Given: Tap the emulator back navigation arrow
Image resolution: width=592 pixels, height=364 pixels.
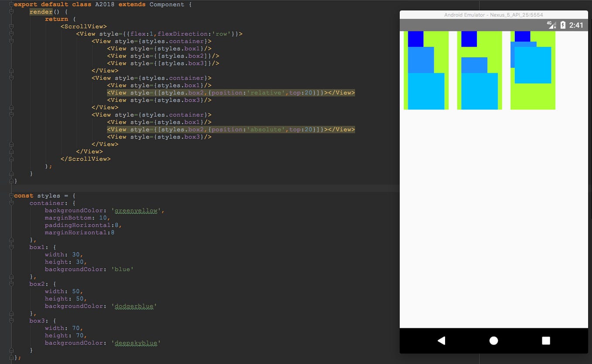Looking at the screenshot, I should (x=441, y=340).
